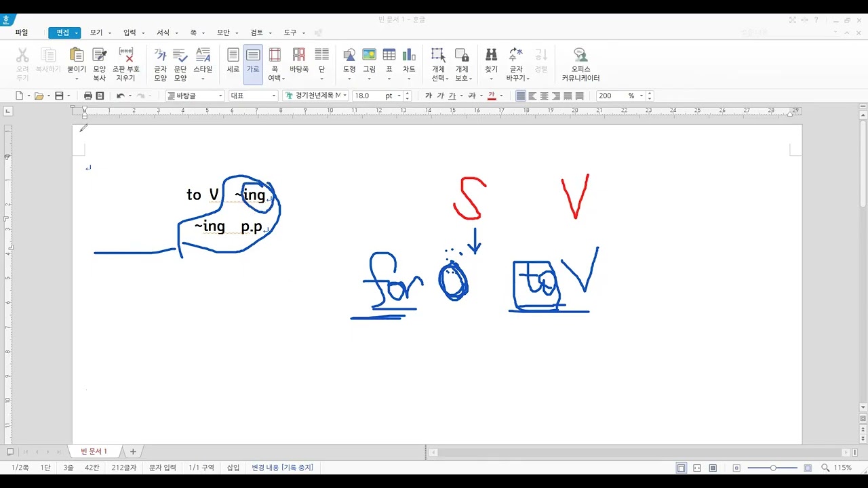Expand the 200 % line spacing dropdown
Screen dimensions: 868x488
tap(641, 96)
